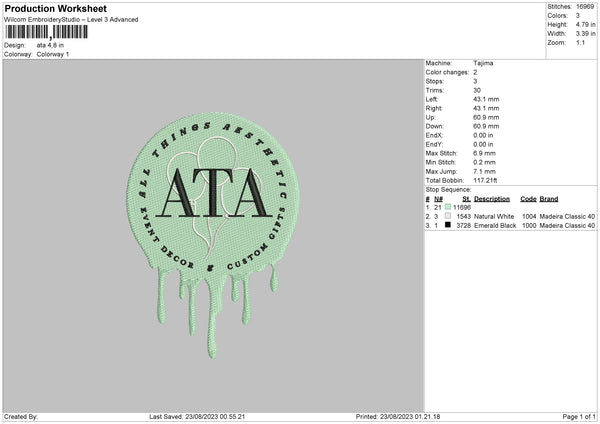The width and height of the screenshot is (600, 424).
Task: Click the Total Bobbin value 117.21ft
Action: 485,181
